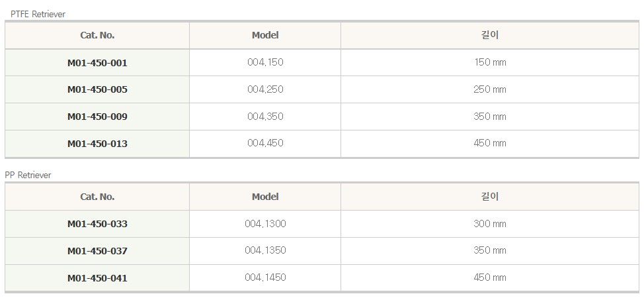
Task: Click the 300 mm length cell
Action: [489, 224]
